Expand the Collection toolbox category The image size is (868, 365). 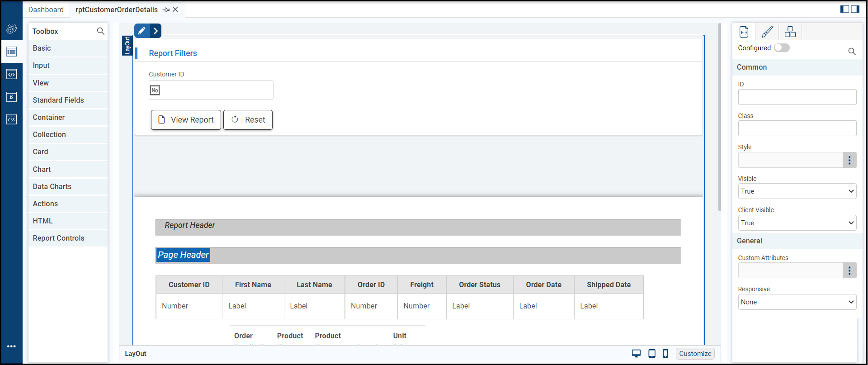pos(68,134)
